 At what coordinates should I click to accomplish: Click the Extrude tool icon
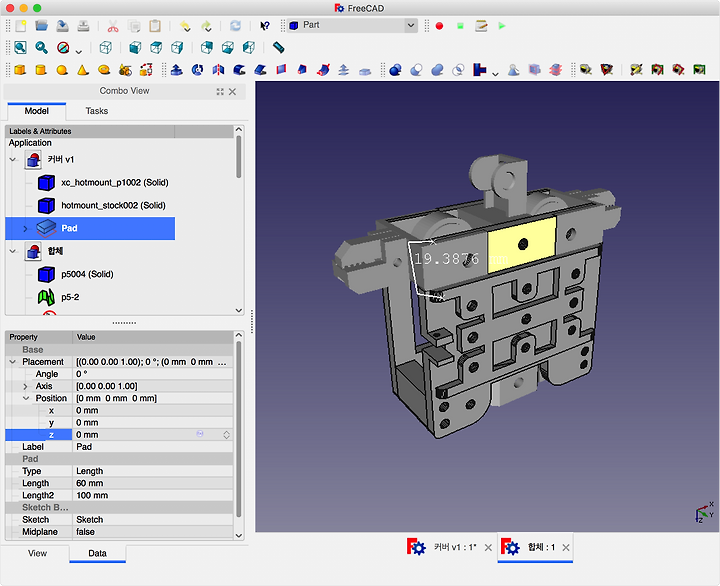[176, 70]
